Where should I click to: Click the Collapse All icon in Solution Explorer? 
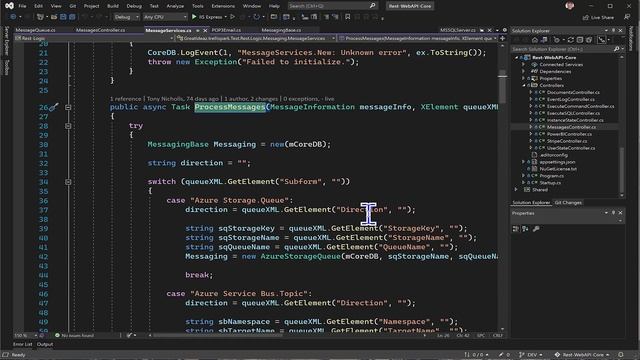pyautogui.click(x=580, y=40)
